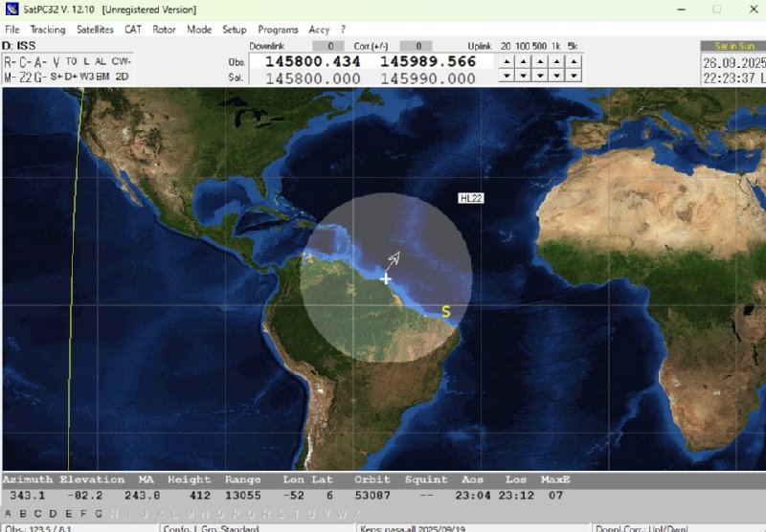The width and height of the screenshot is (766, 532).
Task: Toggle the 2D map view button
Action: click(123, 76)
